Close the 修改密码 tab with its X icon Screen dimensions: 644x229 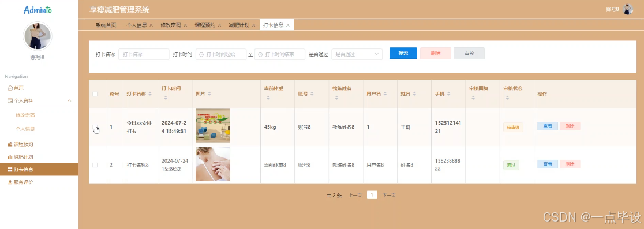(185, 25)
